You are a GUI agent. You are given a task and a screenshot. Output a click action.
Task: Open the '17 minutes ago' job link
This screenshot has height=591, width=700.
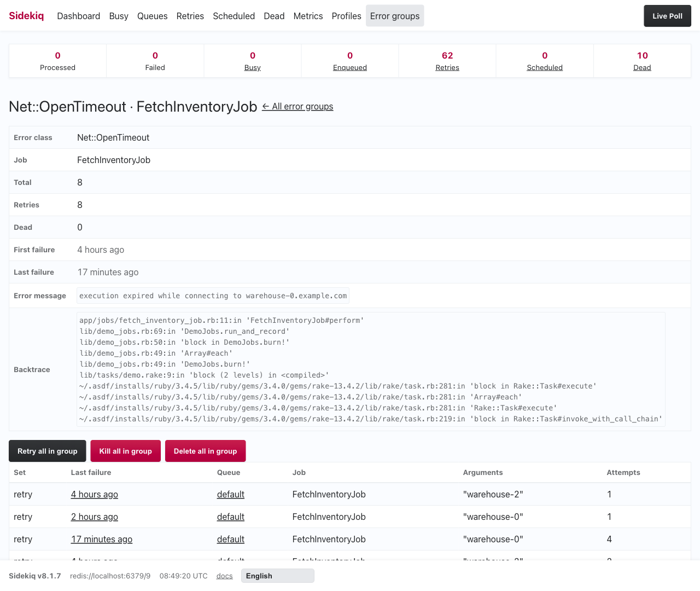(102, 539)
